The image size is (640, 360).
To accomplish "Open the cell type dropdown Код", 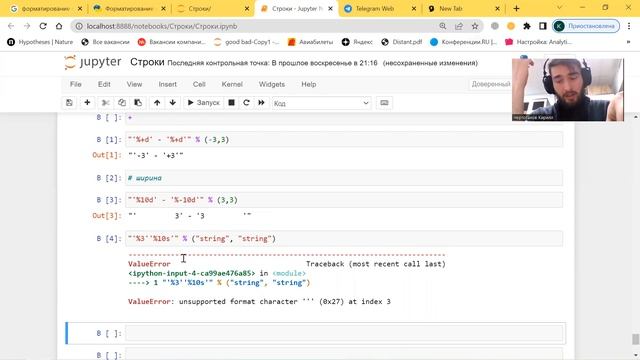I will tap(321, 103).
